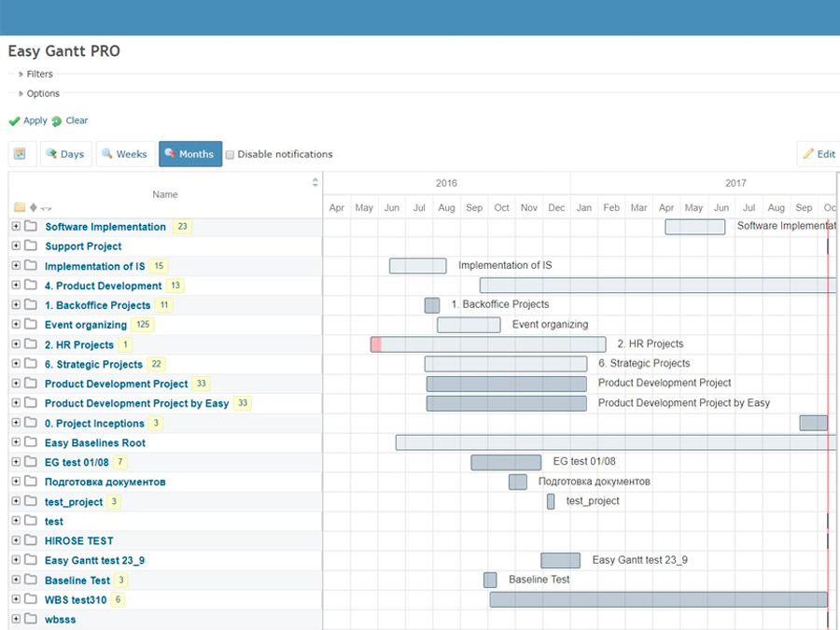Click folder icon of Event organizing row
Screen dimensions: 840x630
coord(31,324)
